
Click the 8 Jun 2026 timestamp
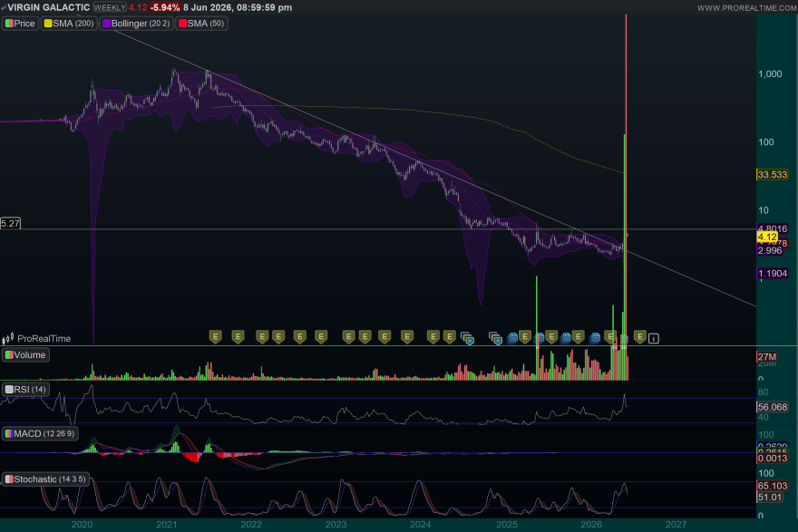coord(238,7)
